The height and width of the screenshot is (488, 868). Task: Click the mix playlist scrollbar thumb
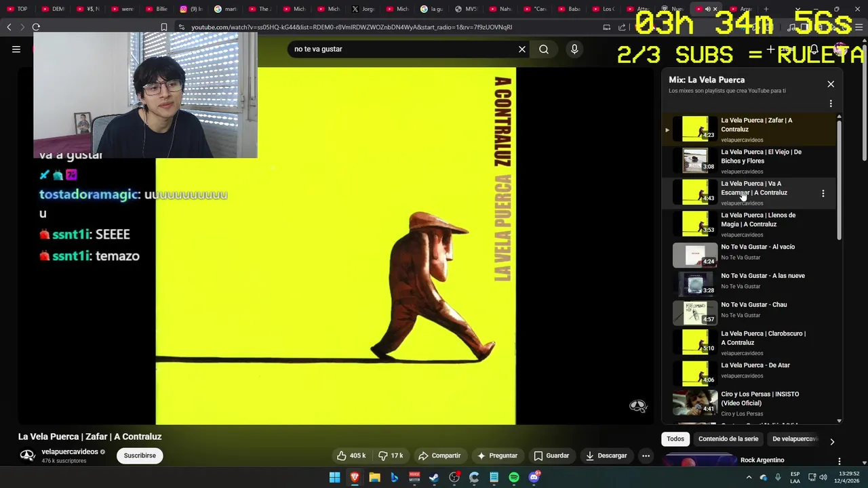click(840, 180)
